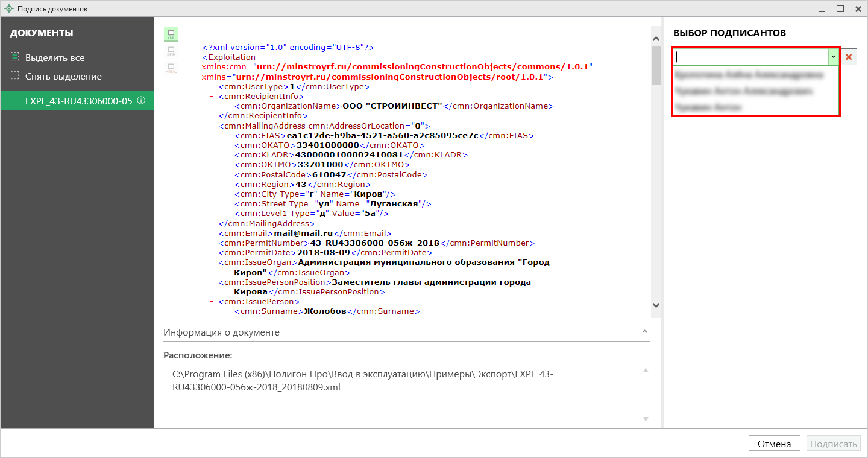This screenshot has width=868, height=458.
Task: Select the first signer in dropdown list
Action: (x=749, y=75)
